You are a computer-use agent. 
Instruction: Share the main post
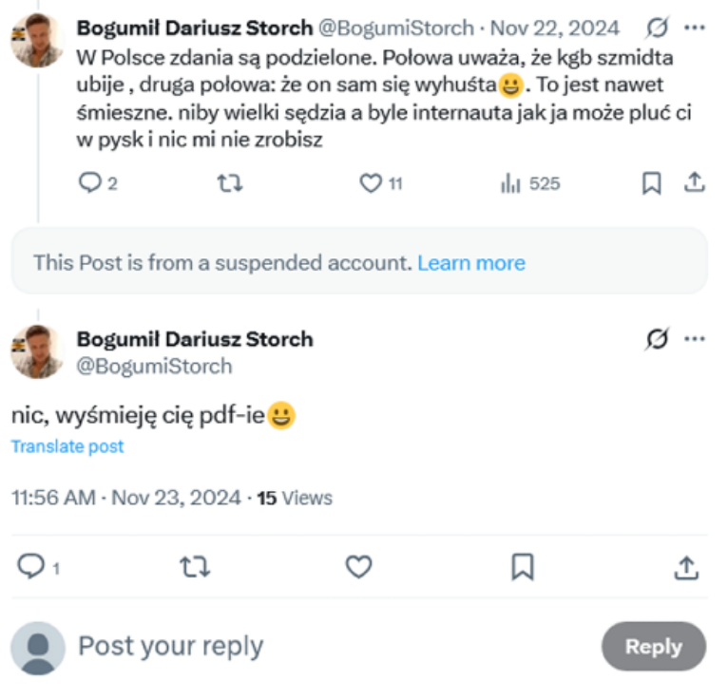pyautogui.click(x=686, y=567)
